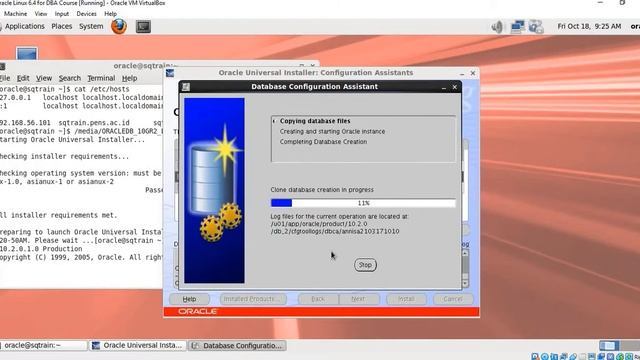
Task: Click the Install button in Oracle installer
Action: pyautogui.click(x=406, y=299)
